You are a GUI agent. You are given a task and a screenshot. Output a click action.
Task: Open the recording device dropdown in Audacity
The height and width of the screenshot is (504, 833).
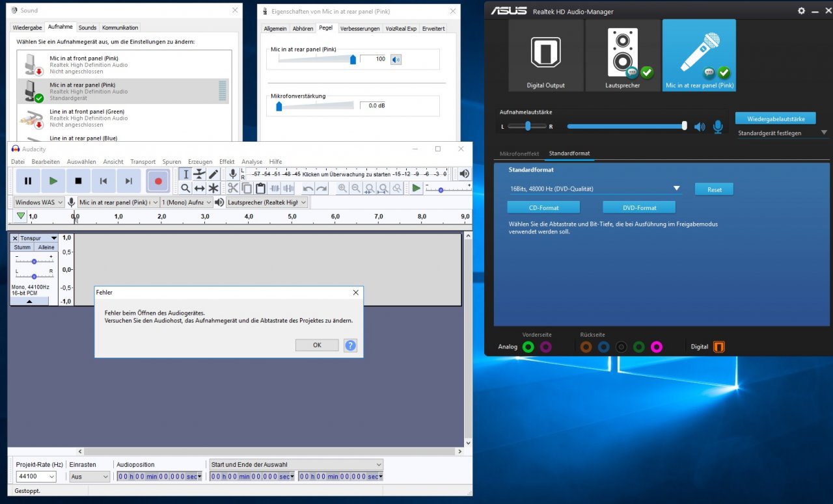tap(118, 202)
